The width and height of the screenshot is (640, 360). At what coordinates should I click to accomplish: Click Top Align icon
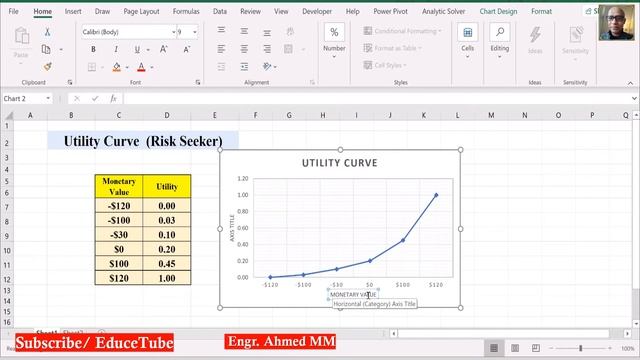click(221, 31)
